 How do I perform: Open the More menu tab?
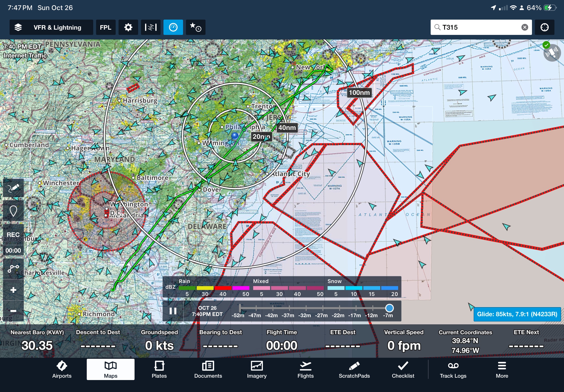502,370
